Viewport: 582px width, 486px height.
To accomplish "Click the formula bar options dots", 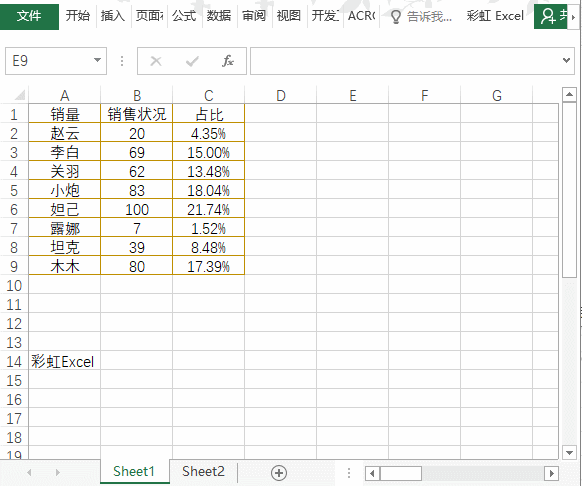I will (122, 61).
